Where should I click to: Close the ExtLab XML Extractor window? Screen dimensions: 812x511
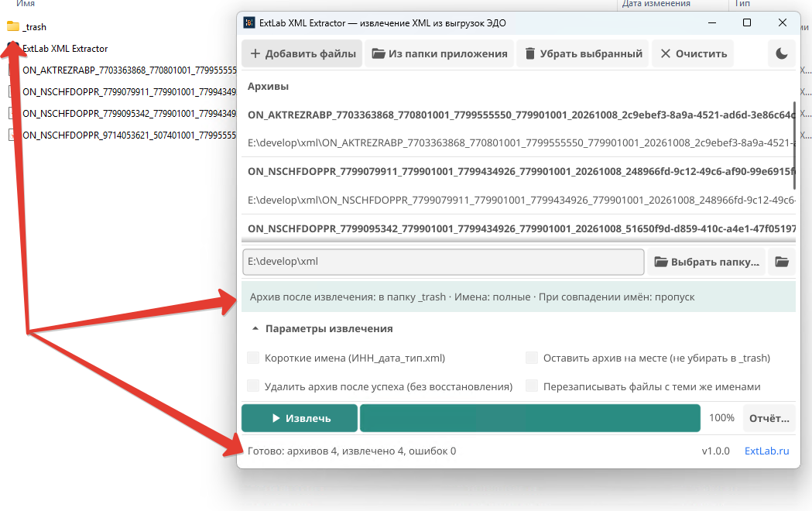point(783,22)
